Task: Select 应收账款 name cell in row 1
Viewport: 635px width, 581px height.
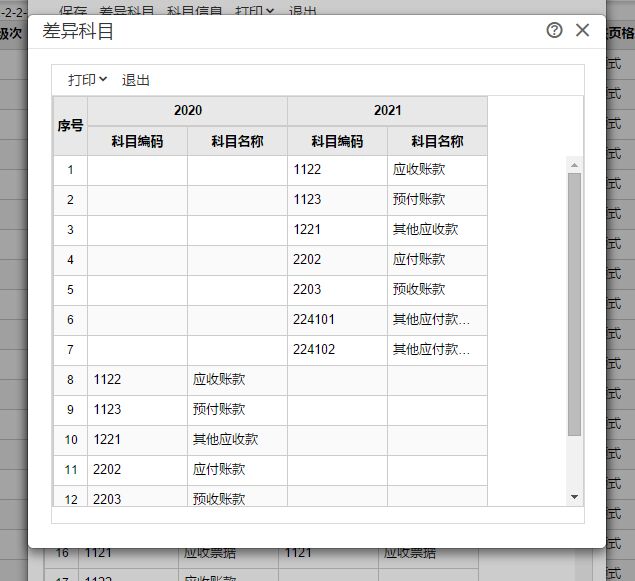Action: point(437,170)
